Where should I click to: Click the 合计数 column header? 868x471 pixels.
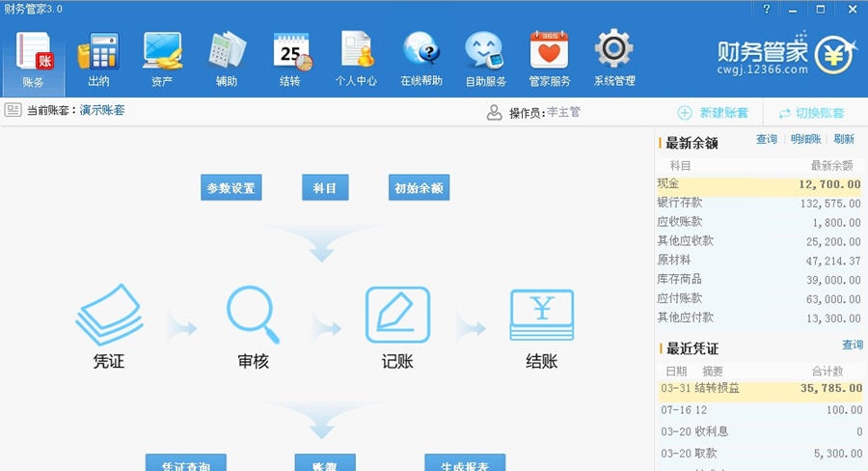(x=827, y=372)
